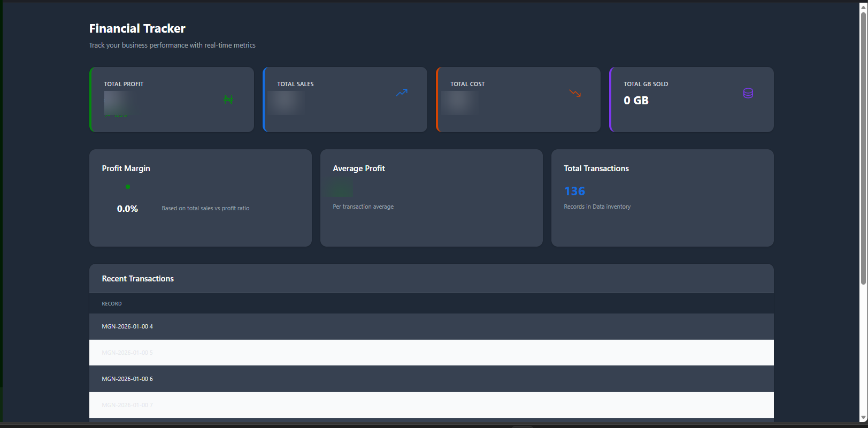This screenshot has height=428, width=868.
Task: Click 'Per transaction average' text
Action: point(363,207)
